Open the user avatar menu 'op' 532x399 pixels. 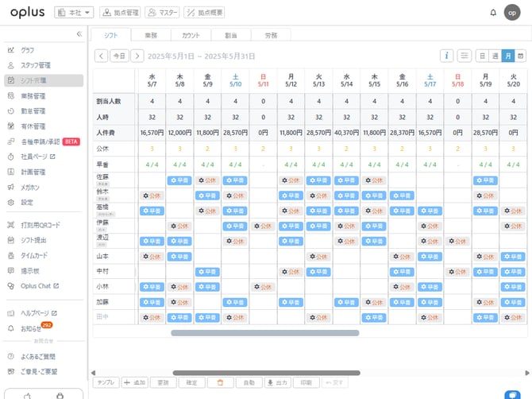(x=512, y=13)
